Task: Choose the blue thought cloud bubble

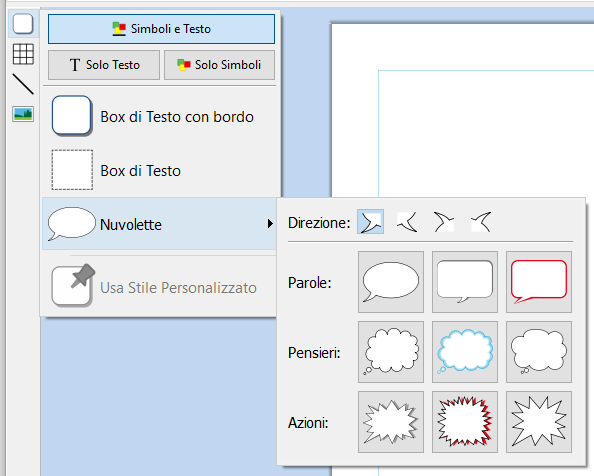Action: tap(465, 352)
